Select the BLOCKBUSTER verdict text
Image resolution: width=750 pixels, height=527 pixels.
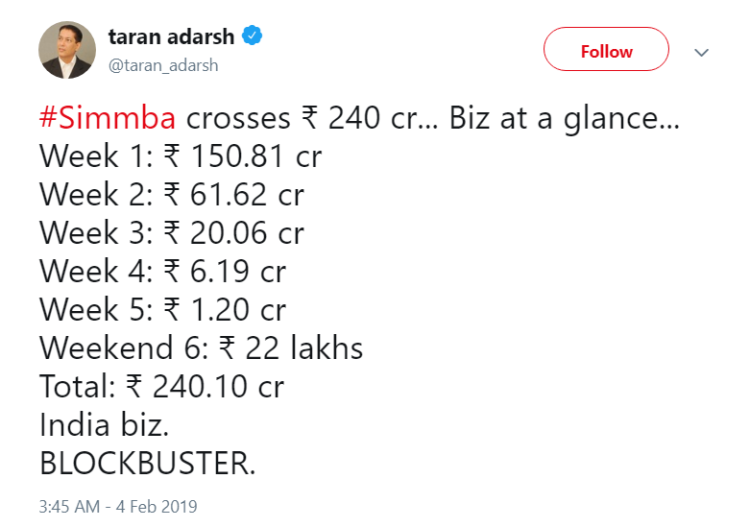pyautogui.click(x=145, y=461)
